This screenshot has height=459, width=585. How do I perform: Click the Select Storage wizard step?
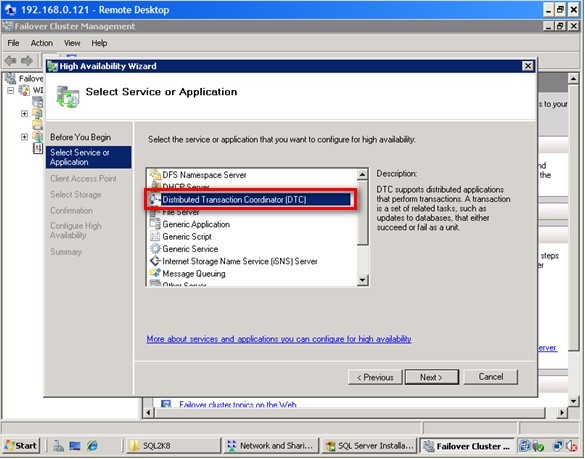[x=75, y=195]
